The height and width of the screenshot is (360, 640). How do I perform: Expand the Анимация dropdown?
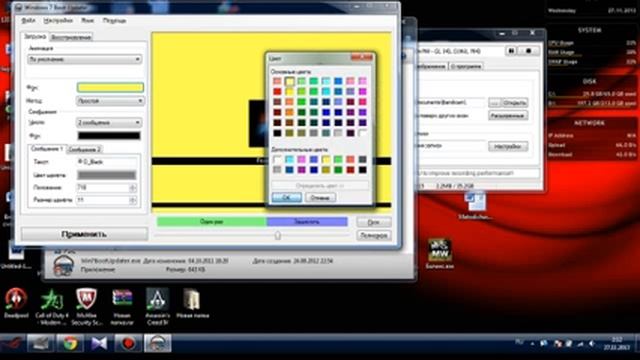(84, 59)
